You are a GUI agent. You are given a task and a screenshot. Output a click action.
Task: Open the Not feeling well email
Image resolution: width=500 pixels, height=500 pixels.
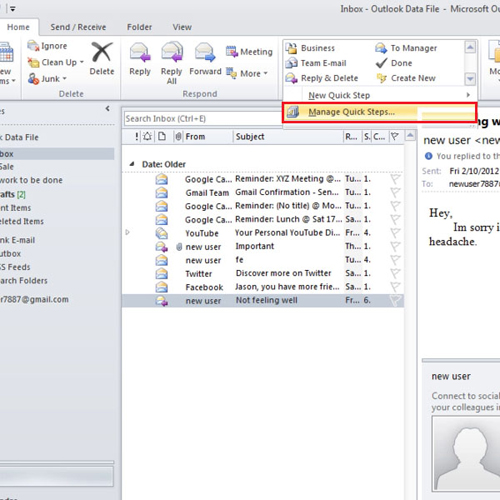263,301
